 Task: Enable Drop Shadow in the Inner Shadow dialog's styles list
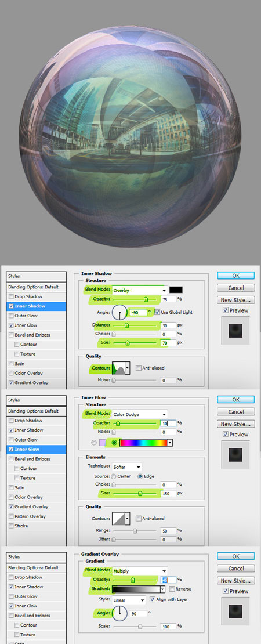point(11,296)
